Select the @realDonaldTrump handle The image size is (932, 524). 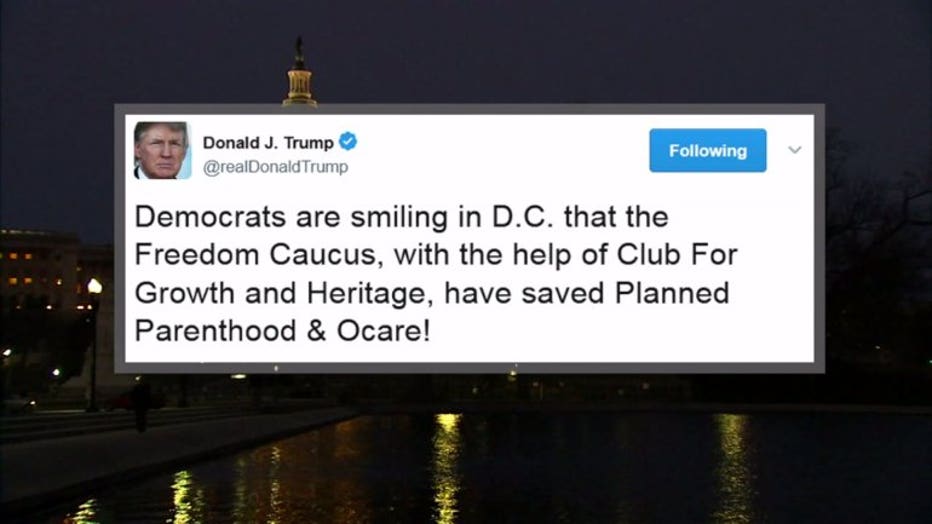tap(275, 167)
